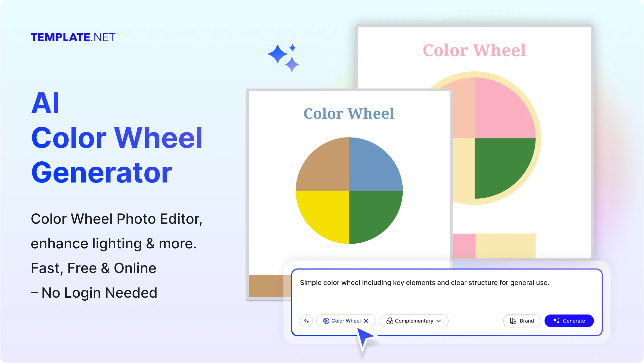Remove the Color Wheel tag via its X icon
This screenshot has width=644, height=363.
(366, 321)
